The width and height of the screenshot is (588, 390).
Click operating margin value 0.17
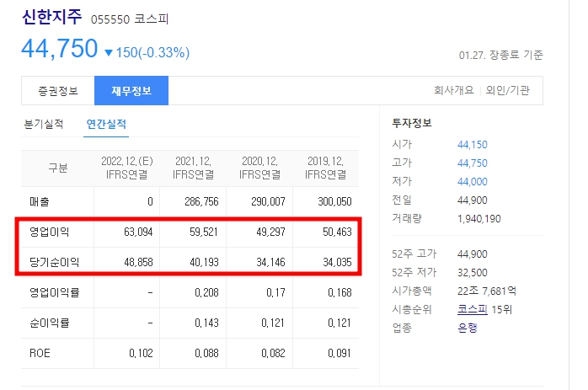[x=275, y=292]
